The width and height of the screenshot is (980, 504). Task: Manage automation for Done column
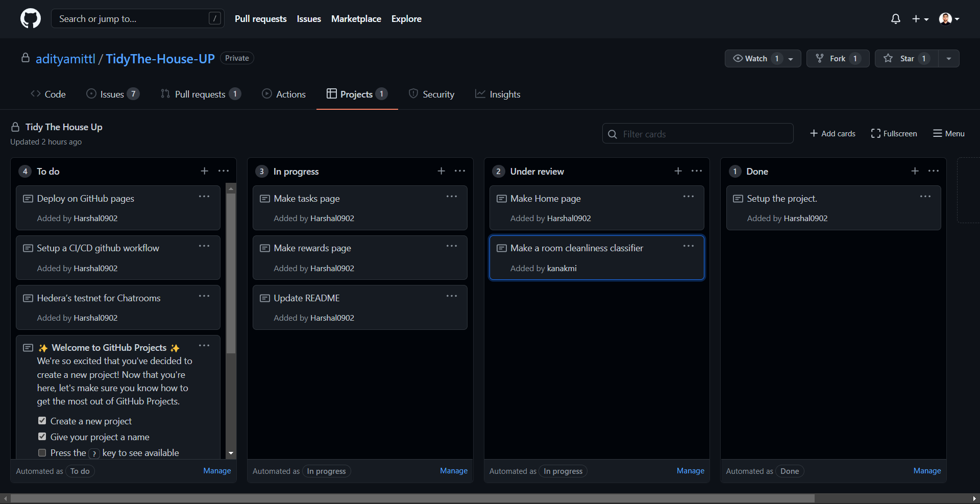[x=927, y=471]
